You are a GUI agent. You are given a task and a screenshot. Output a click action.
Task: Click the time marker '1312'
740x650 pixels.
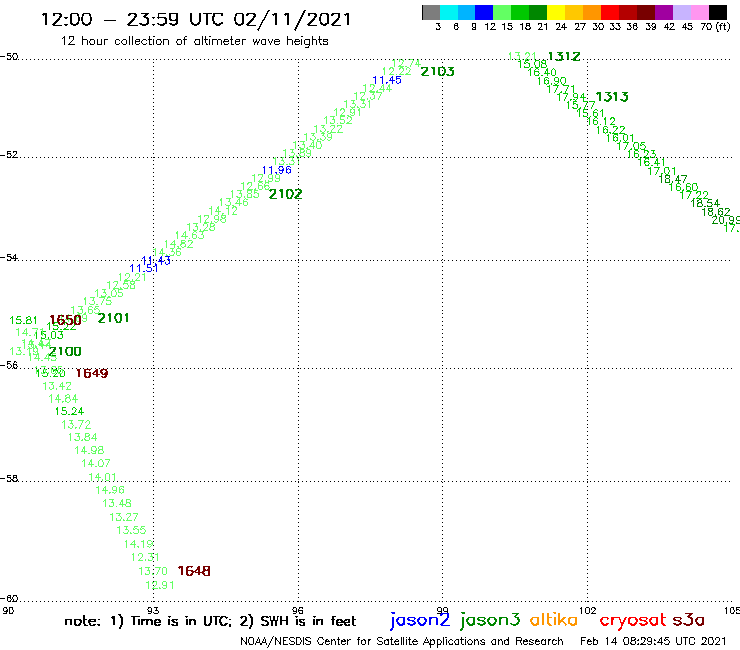click(564, 57)
